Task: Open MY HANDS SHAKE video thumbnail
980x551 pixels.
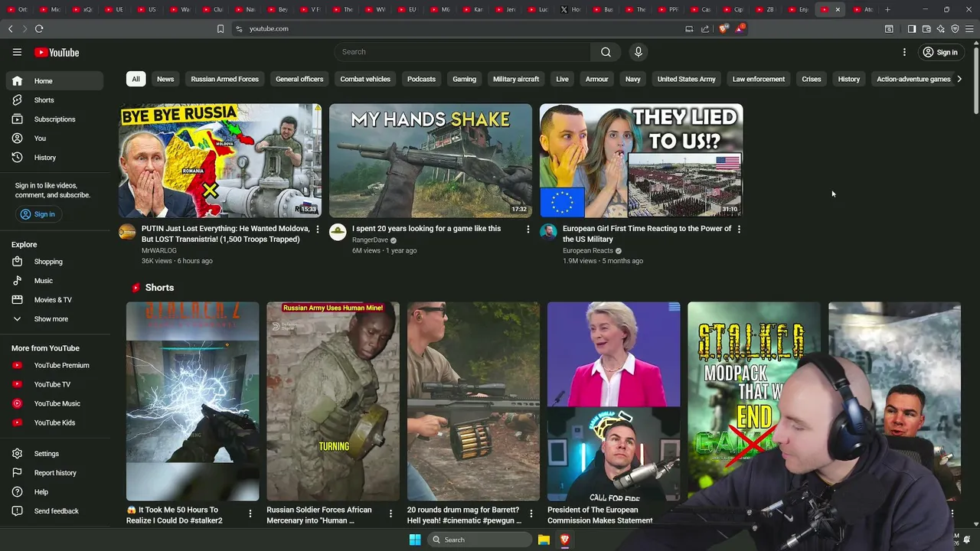Action: 430,161
